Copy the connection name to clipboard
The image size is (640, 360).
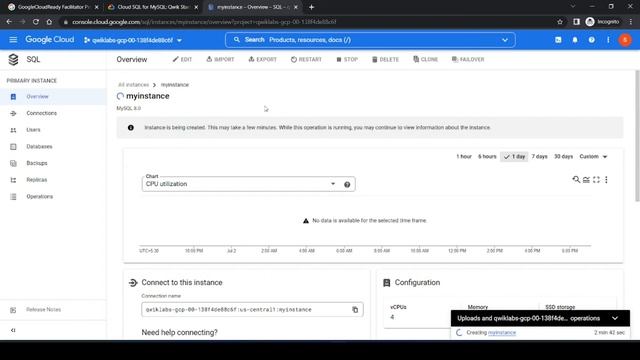[x=355, y=310]
